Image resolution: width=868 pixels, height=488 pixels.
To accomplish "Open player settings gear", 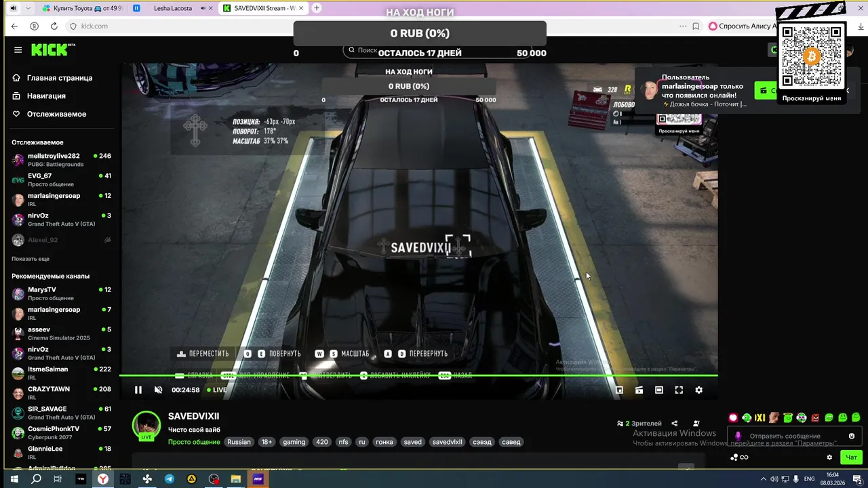I will point(698,390).
